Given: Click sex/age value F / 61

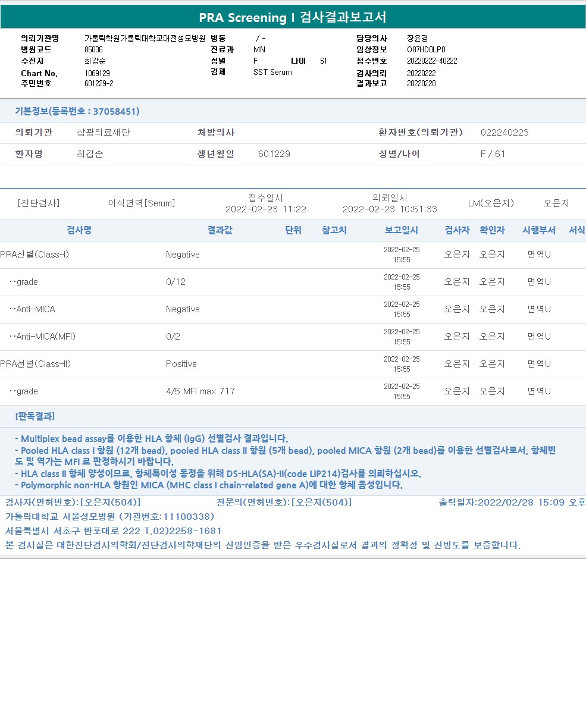Looking at the screenshot, I should pyautogui.click(x=493, y=154).
